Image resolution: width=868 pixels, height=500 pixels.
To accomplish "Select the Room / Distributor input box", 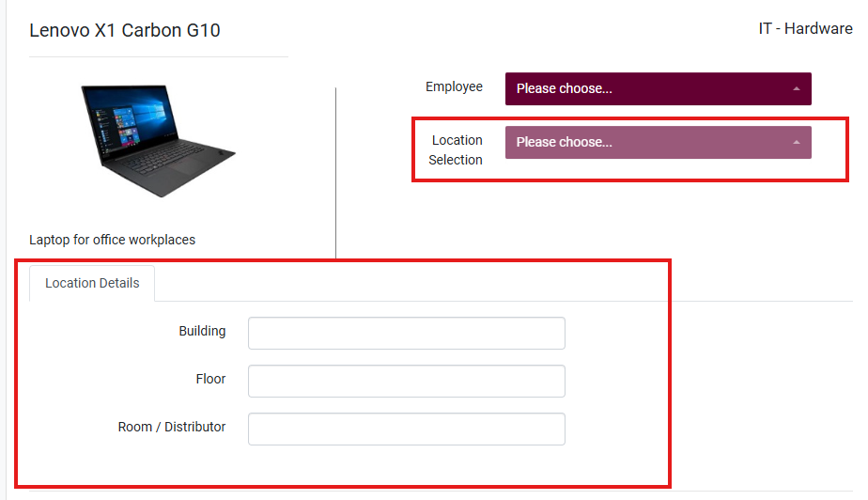I will 406,429.
